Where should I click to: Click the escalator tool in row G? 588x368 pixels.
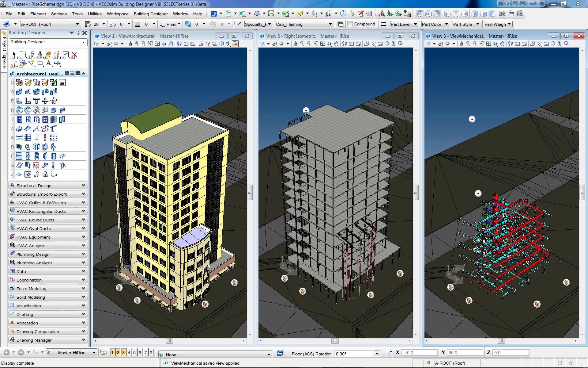point(45,165)
